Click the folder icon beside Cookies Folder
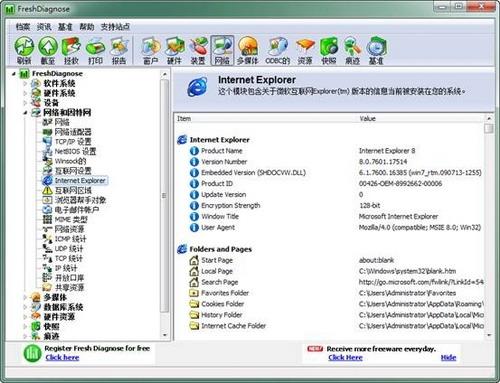Viewport: 500px width, 383px height. coord(194,304)
